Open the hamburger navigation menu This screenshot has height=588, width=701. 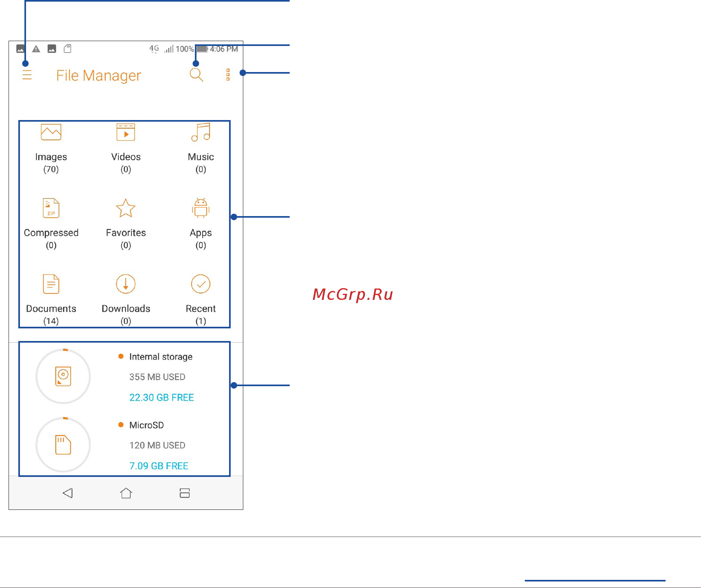(x=27, y=75)
